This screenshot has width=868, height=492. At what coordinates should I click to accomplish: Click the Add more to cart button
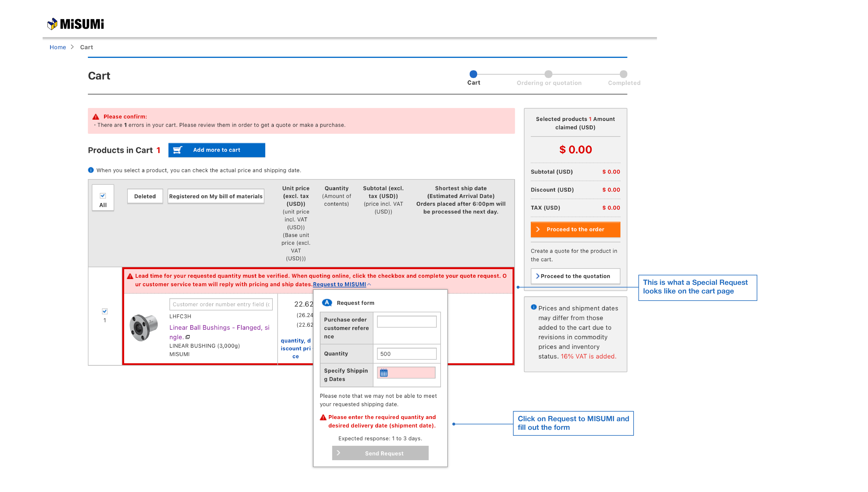pos(217,150)
